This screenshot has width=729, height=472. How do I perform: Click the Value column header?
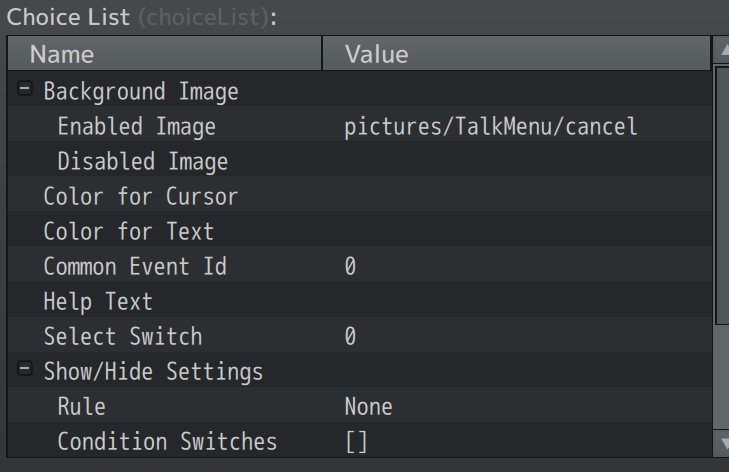(x=515, y=54)
